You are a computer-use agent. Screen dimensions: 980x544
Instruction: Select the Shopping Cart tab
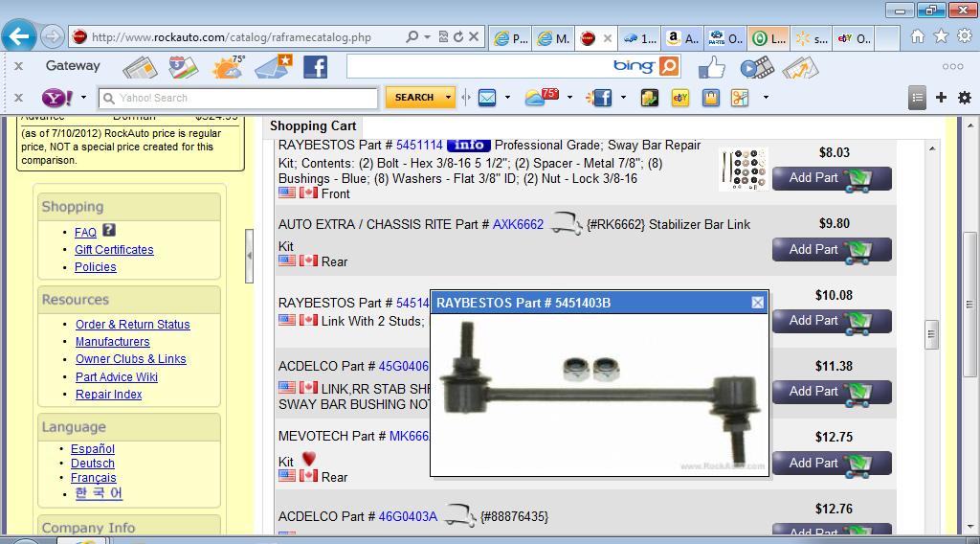[313, 125]
